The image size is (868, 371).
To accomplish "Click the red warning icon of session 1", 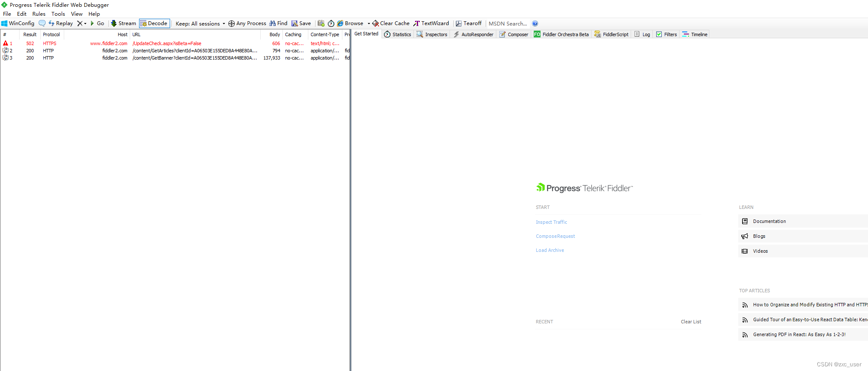I will (6, 43).
